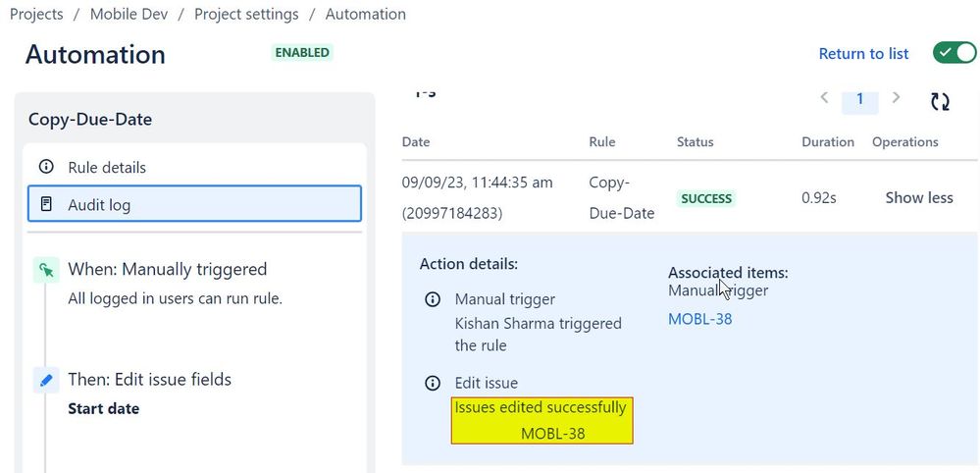980x473 pixels.
Task: Open the When: Manually triggered component
Action: (168, 269)
